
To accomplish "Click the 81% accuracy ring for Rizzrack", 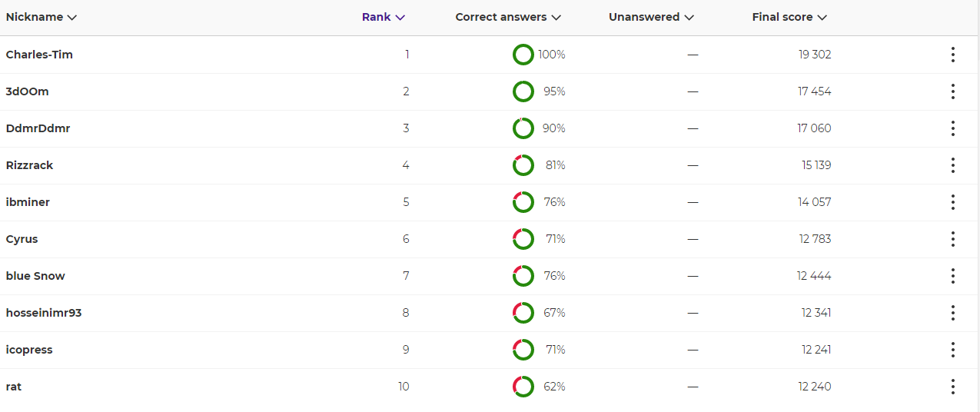I will [x=523, y=165].
